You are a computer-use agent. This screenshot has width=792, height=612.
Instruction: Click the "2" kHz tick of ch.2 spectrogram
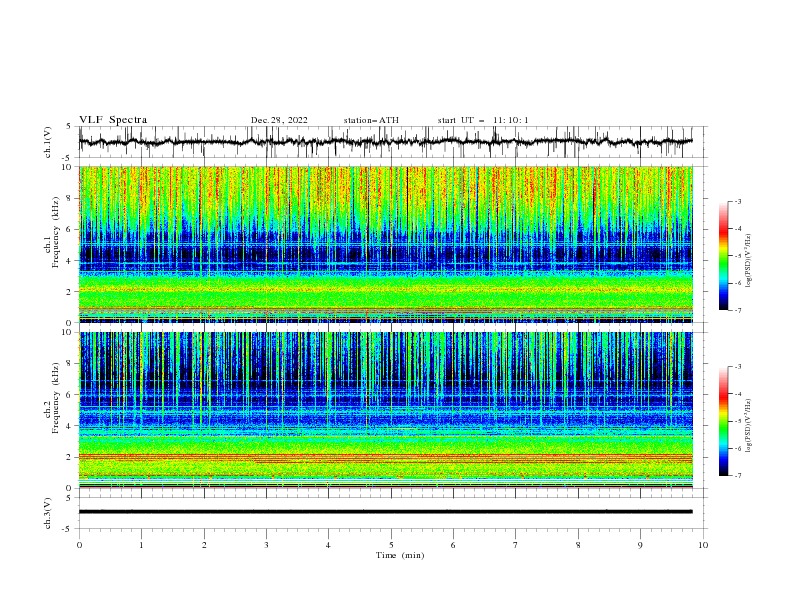coord(70,457)
